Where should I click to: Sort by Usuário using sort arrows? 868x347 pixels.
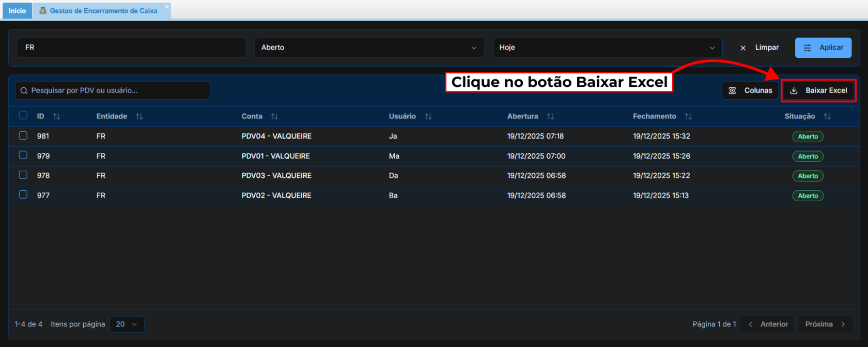[428, 116]
